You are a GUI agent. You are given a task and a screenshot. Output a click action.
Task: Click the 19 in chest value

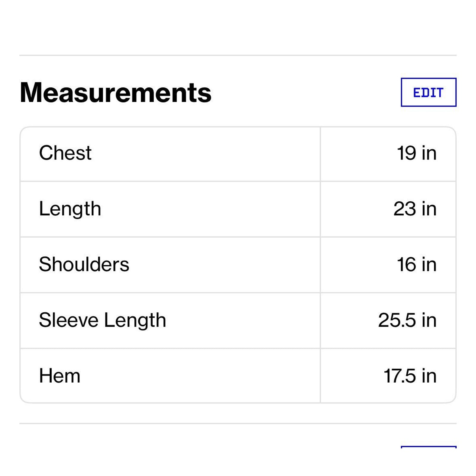point(416,153)
